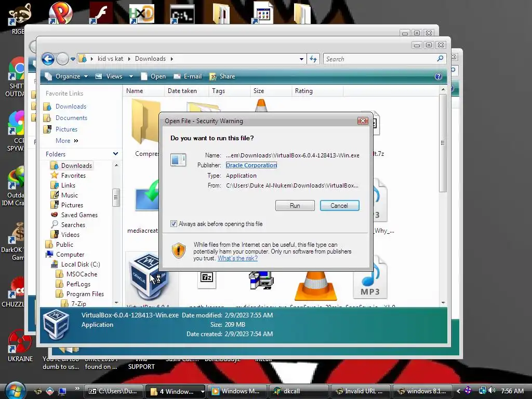Expand More favorite links
This screenshot has width=532, height=399.
point(67,141)
